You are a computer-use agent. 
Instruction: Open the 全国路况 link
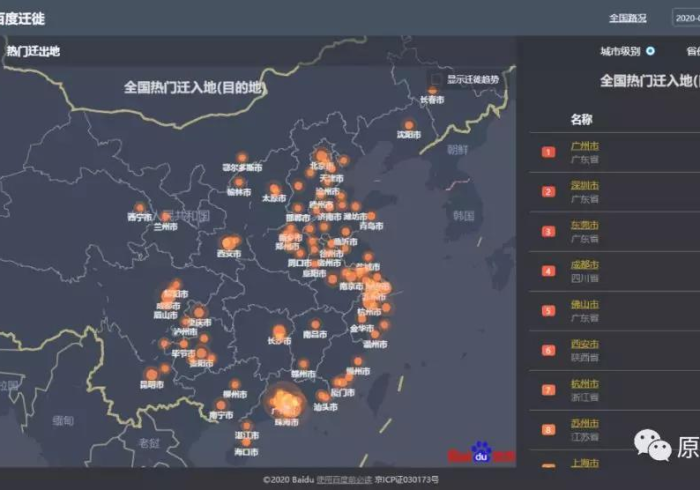pyautogui.click(x=628, y=18)
